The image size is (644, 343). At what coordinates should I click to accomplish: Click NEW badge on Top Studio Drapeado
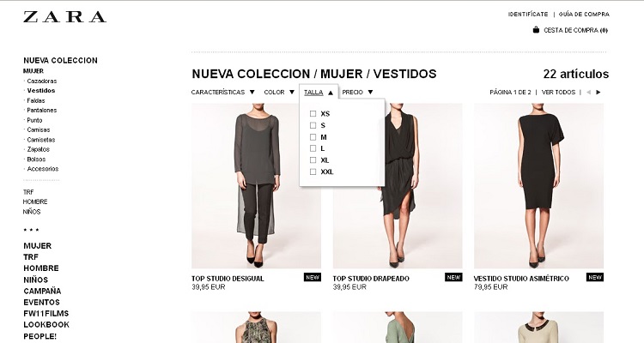453,277
